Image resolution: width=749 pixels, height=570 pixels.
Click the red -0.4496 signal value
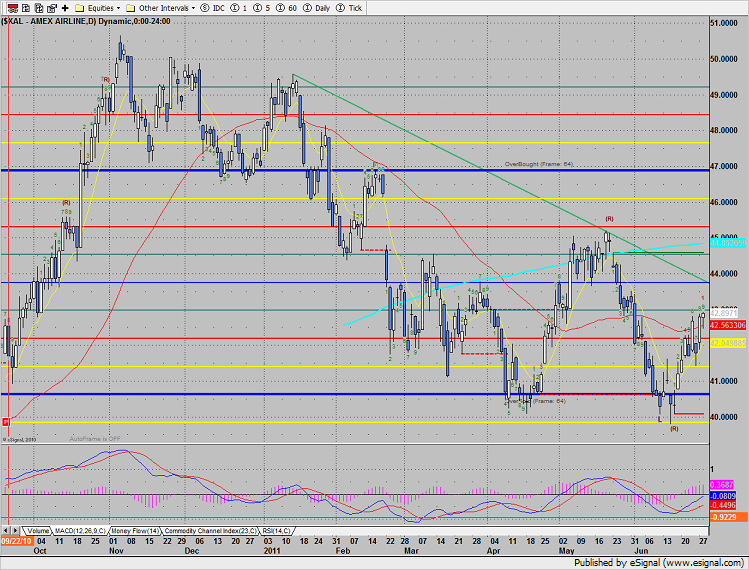tap(723, 505)
